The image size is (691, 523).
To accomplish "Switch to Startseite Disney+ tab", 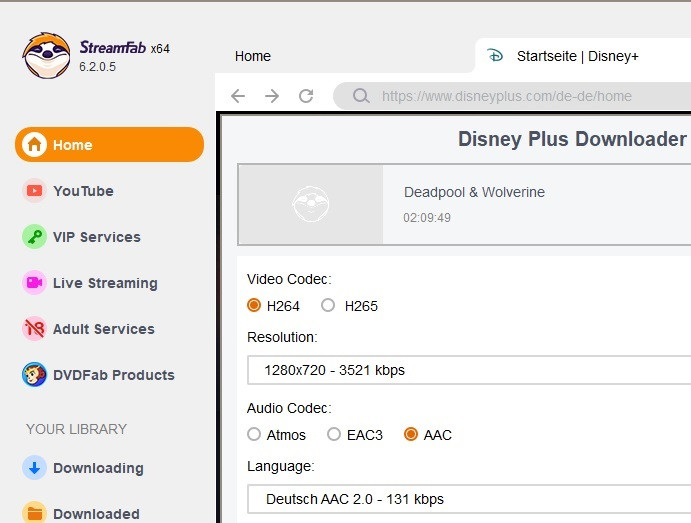I will point(576,56).
